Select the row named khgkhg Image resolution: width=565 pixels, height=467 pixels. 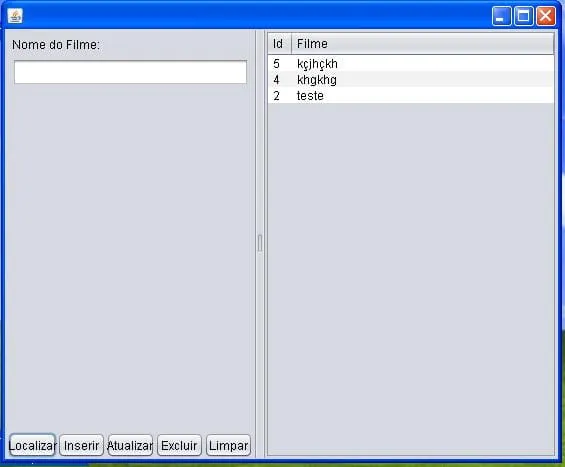(411, 80)
